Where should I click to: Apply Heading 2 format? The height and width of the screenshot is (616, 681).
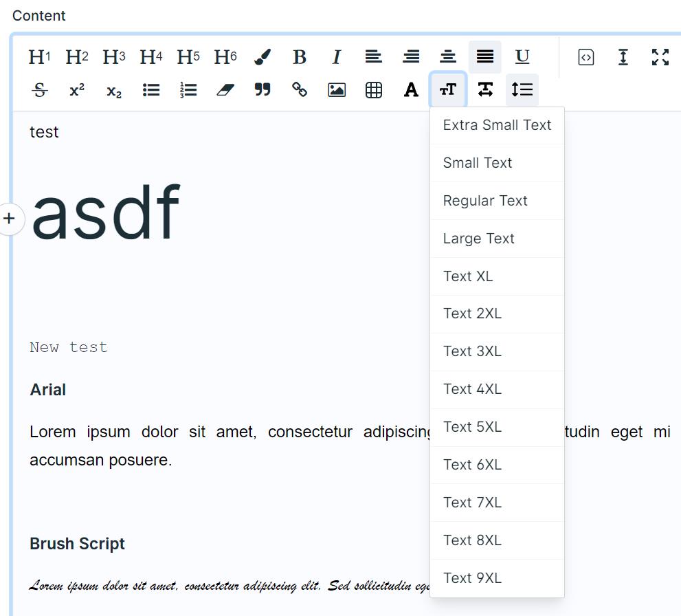click(77, 57)
